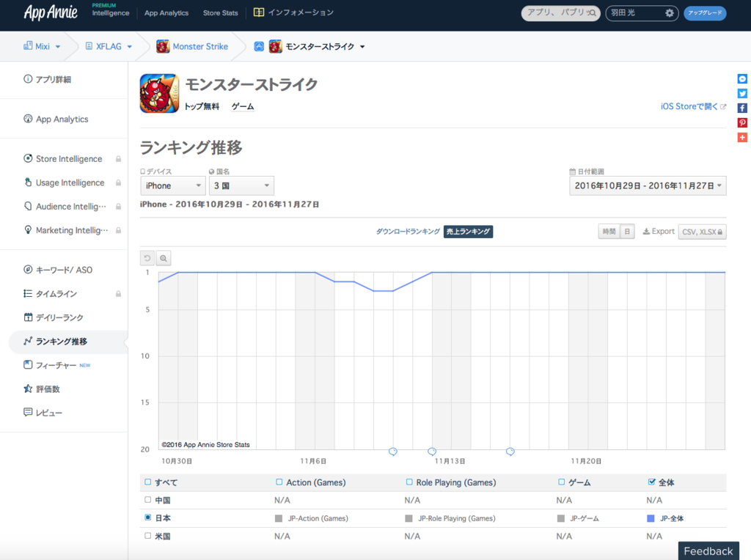Open the date range dropdown
This screenshot has width=751, height=560.
coord(648,185)
